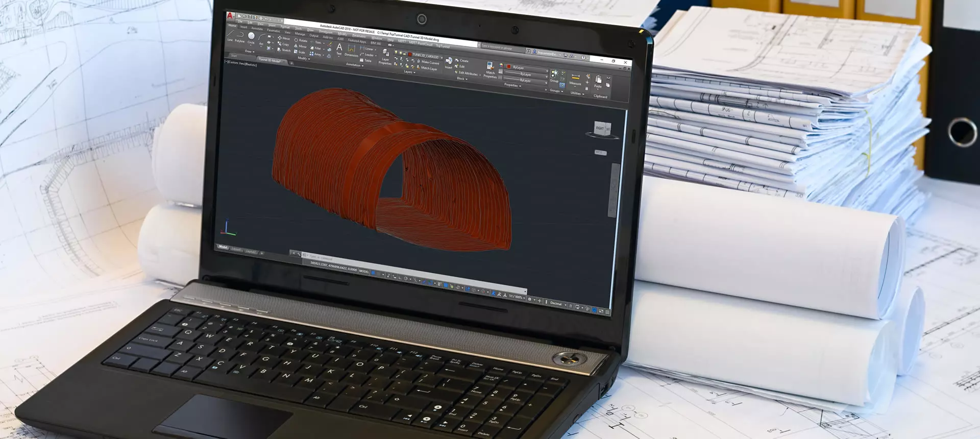Switch to the Annotate ribbon tab
Viewport: 980px width, 439px height.
pos(257,29)
